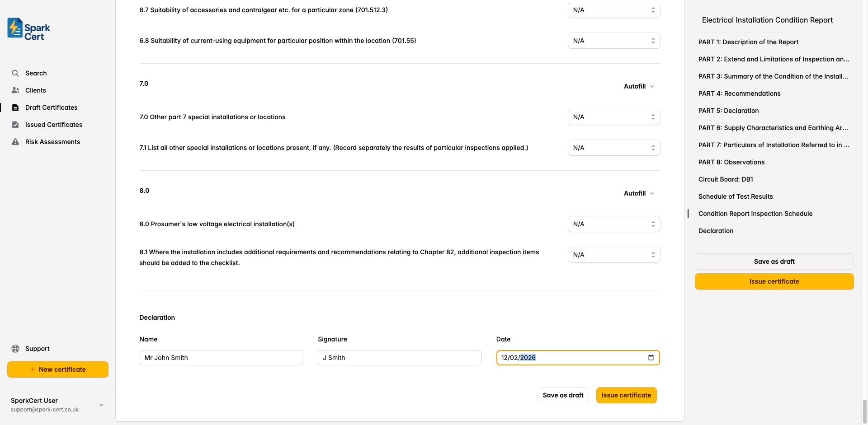Go to Schedule of Test Results
The image size is (868, 425).
point(735,196)
